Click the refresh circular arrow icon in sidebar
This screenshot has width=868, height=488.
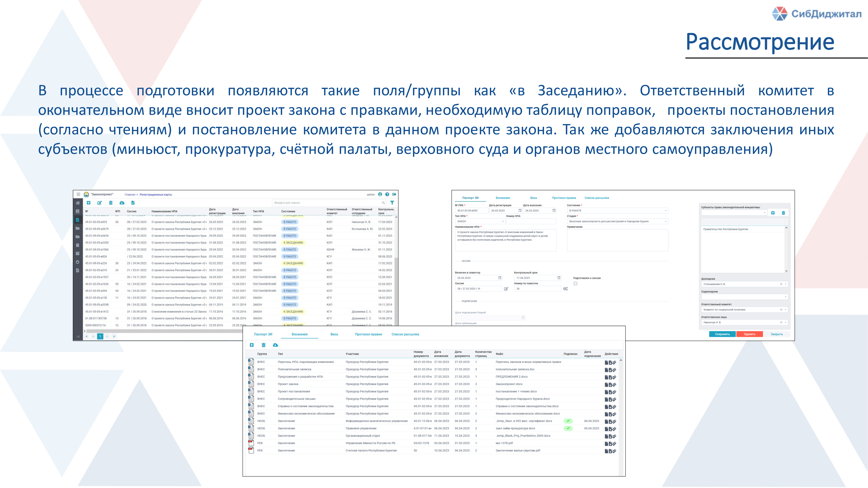point(77,262)
